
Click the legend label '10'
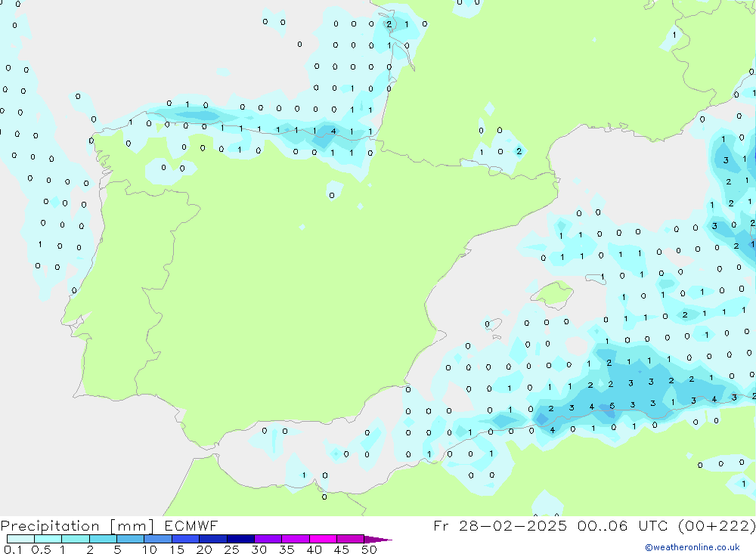(150, 549)
